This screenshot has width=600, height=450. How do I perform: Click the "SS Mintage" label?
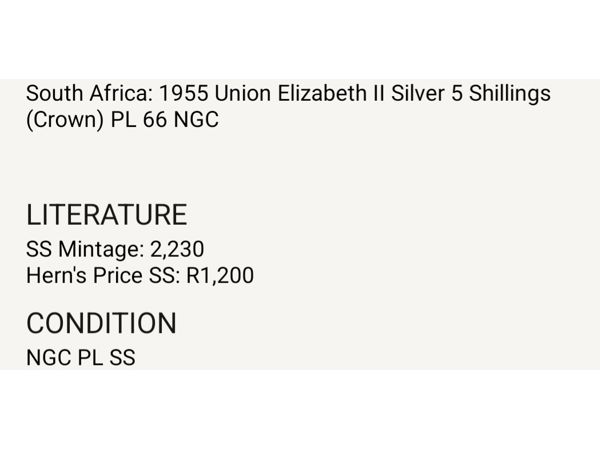coord(82,249)
